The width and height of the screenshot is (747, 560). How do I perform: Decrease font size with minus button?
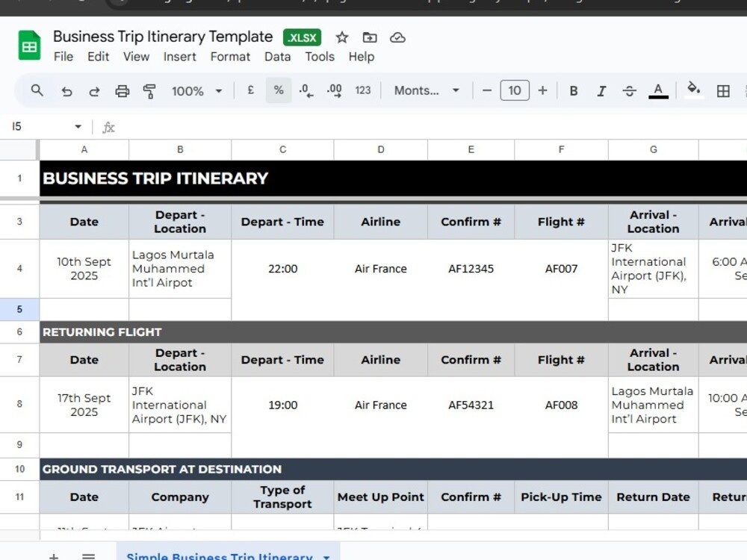tap(487, 90)
